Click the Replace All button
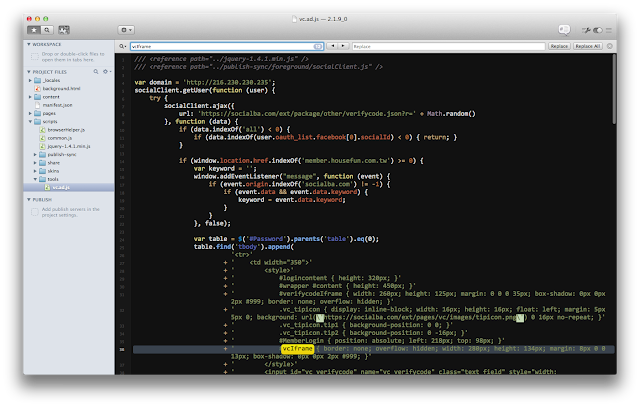Image resolution: width=640 pixels, height=407 pixels. coord(589,46)
